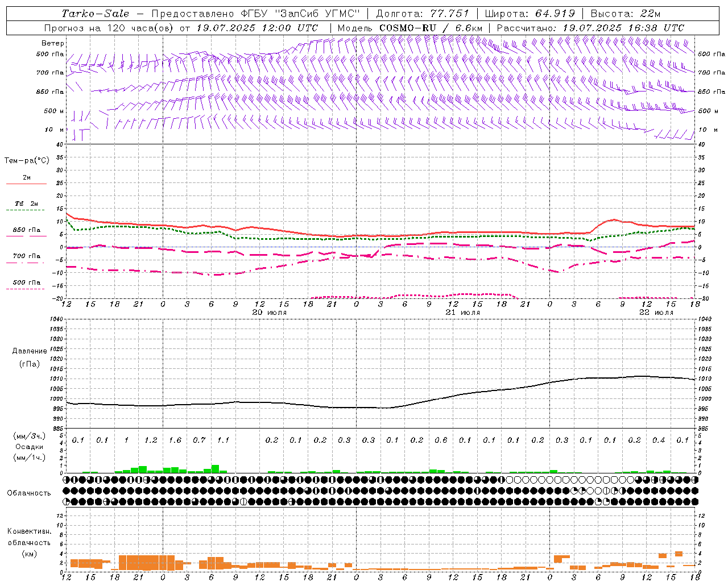Image resolution: width=728 pixels, height=582 pixels.
Task: Click the dashed green Td legend line sample
Action: [x=25, y=210]
